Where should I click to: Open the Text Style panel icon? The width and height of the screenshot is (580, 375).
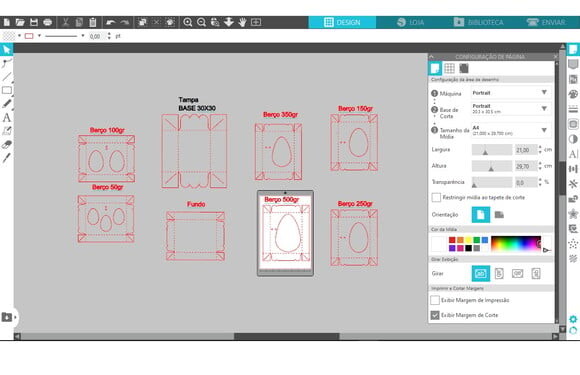pyautogui.click(x=573, y=154)
